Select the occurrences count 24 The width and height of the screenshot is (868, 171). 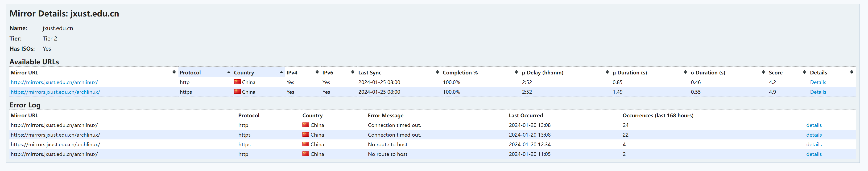click(x=625, y=125)
